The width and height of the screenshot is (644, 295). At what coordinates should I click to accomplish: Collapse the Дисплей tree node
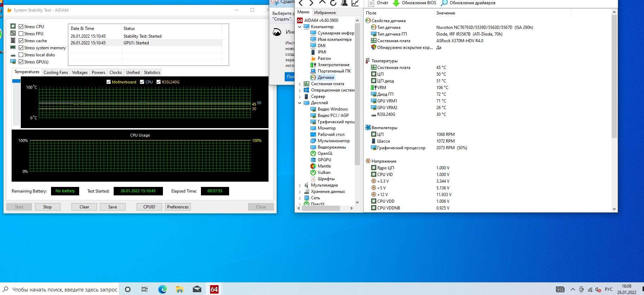300,103
